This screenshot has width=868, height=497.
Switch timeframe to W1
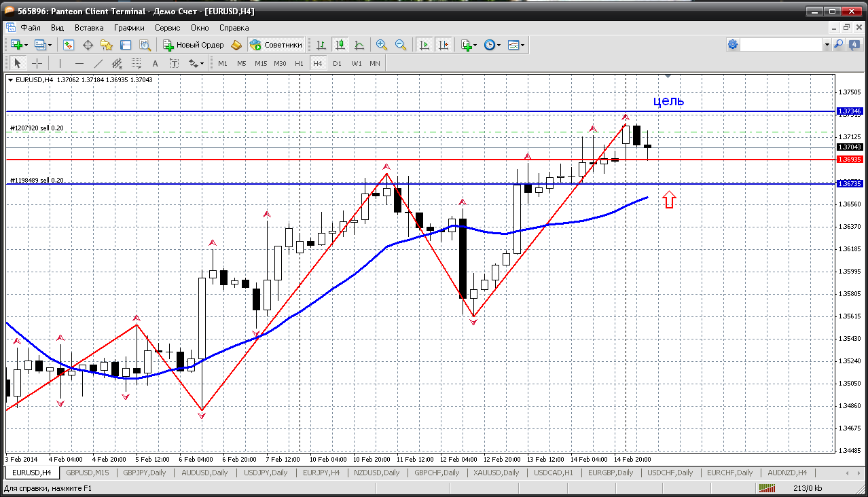click(x=356, y=63)
